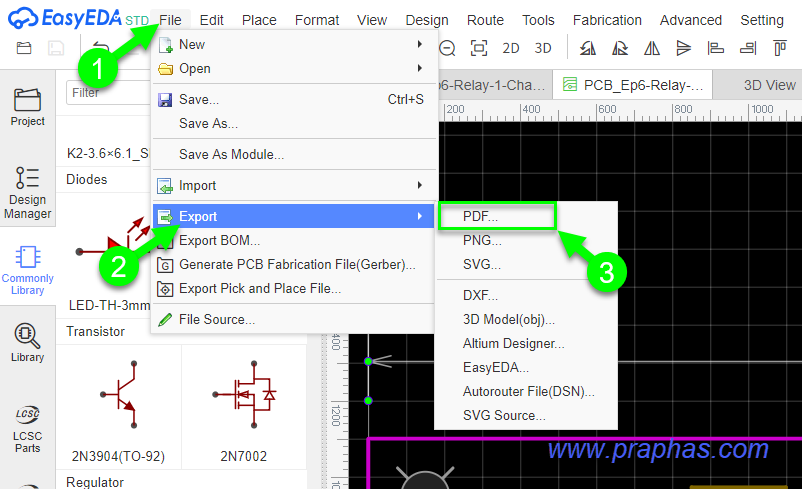Choose Save... from File menu

[x=294, y=99]
